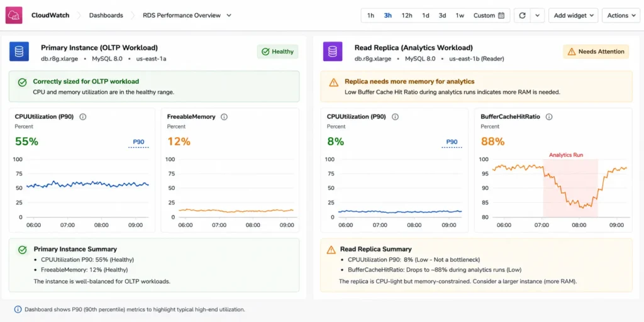Click 'The instance is well-balanced for OLTP workloads.' text
The height and width of the screenshot is (322, 644).
click(x=102, y=282)
